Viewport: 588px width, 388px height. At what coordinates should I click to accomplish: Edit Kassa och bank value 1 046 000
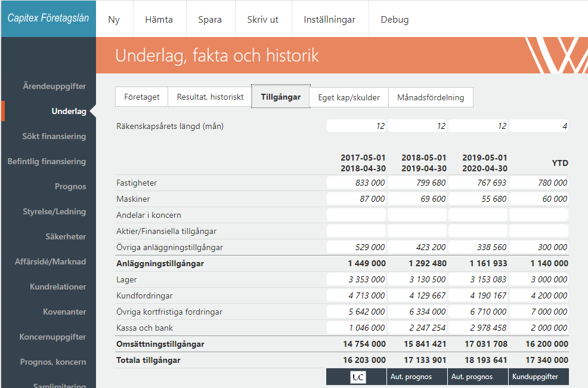pyautogui.click(x=356, y=328)
